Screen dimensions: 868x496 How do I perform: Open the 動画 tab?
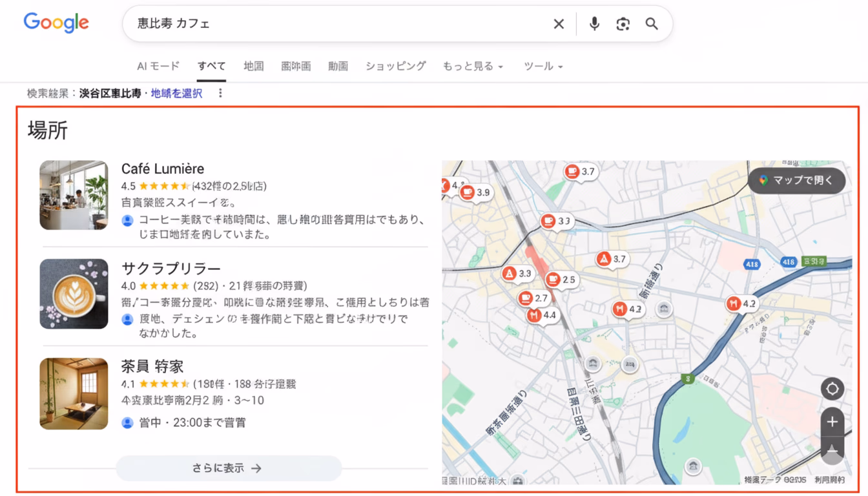pyautogui.click(x=338, y=66)
